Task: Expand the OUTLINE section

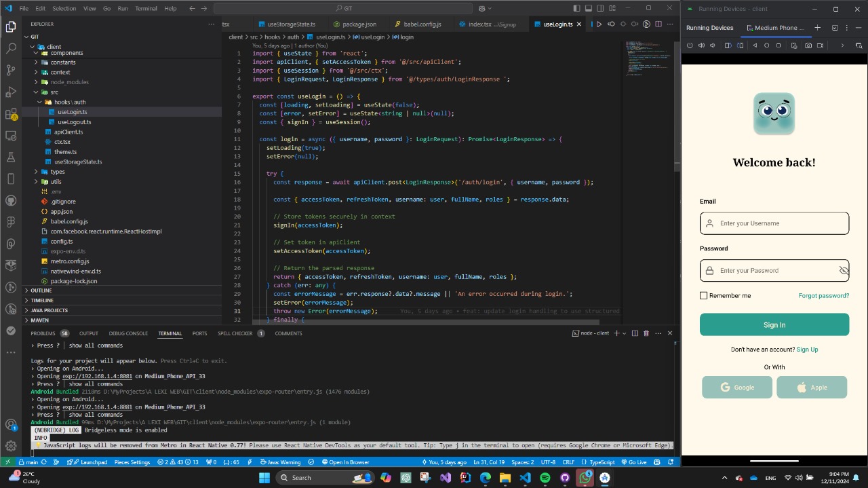Action: [x=41, y=290]
